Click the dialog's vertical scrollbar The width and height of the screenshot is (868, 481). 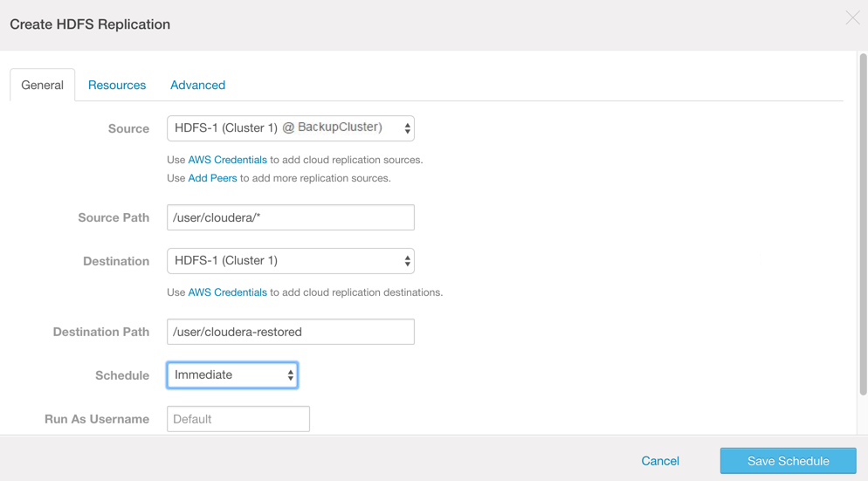(x=863, y=218)
